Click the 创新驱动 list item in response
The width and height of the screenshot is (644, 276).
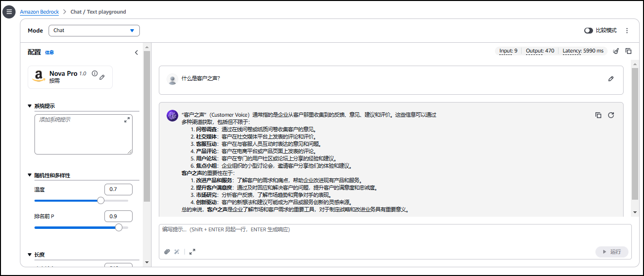[x=271, y=203]
